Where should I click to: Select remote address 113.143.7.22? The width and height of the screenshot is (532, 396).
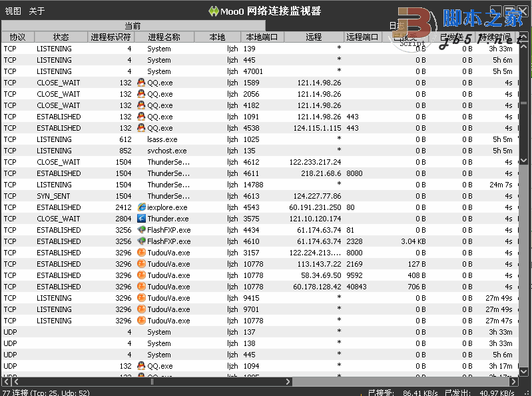[x=320, y=264]
